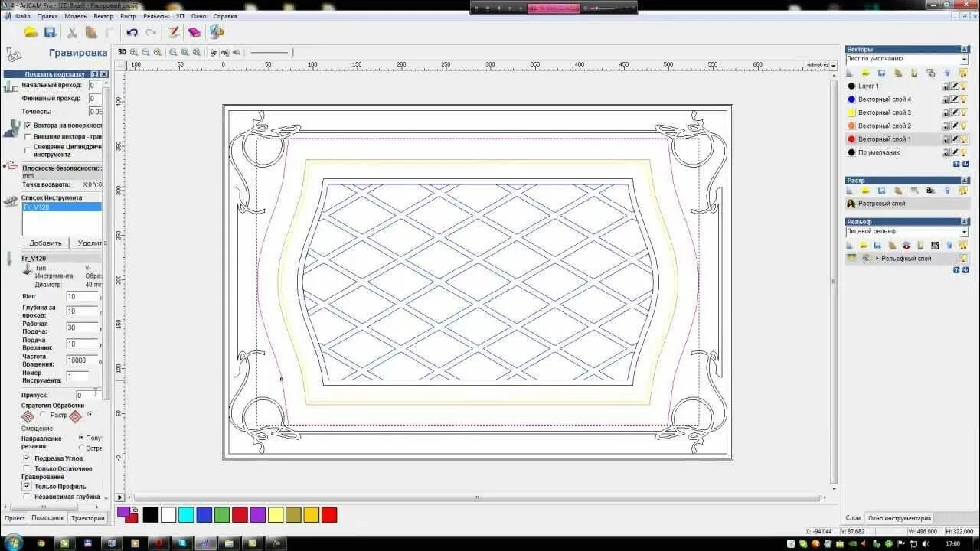This screenshot has height=551, width=980.
Task: Pick the green color swatch
Action: click(222, 515)
